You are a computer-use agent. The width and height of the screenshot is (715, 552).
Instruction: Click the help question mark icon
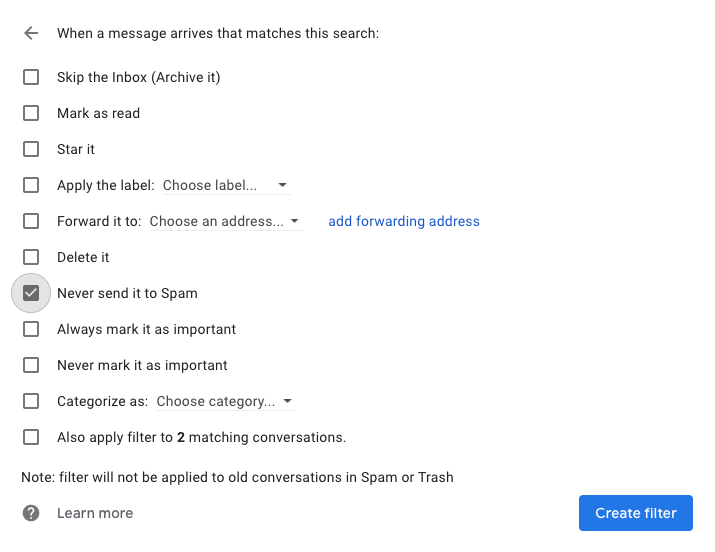[x=31, y=513]
